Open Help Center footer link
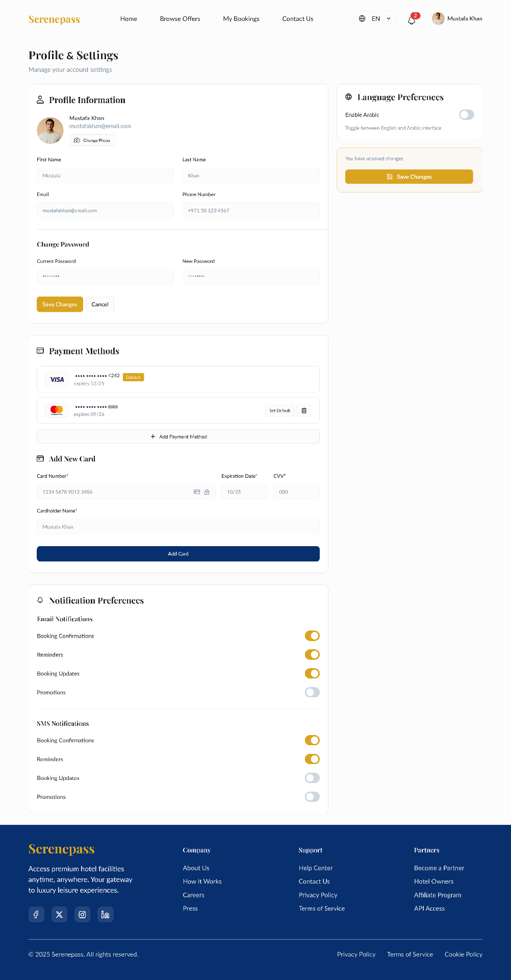This screenshot has height=980, width=511. click(x=316, y=868)
